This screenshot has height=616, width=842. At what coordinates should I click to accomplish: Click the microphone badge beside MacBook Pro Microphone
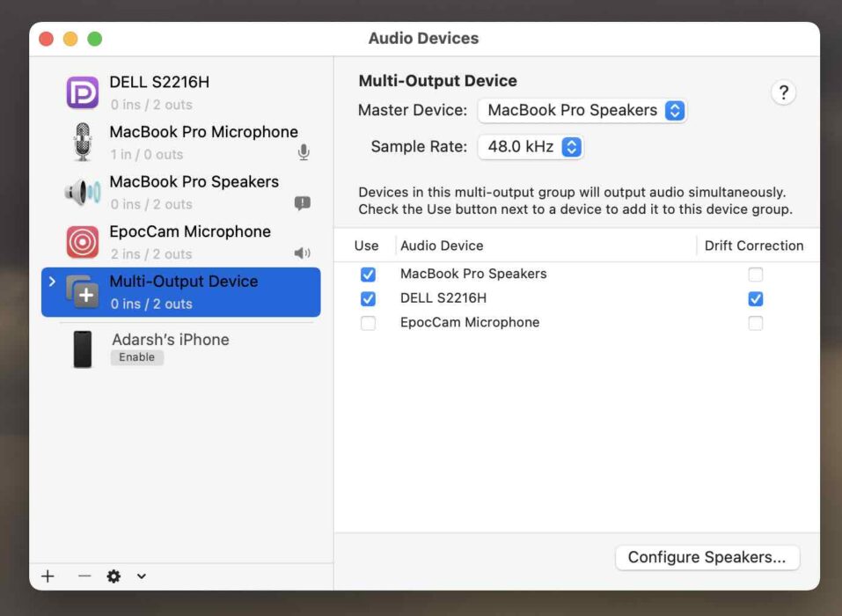pos(303,151)
